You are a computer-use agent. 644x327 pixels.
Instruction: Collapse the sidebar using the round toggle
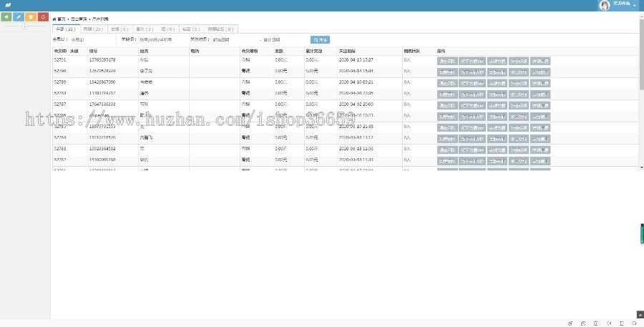click(x=25, y=26)
